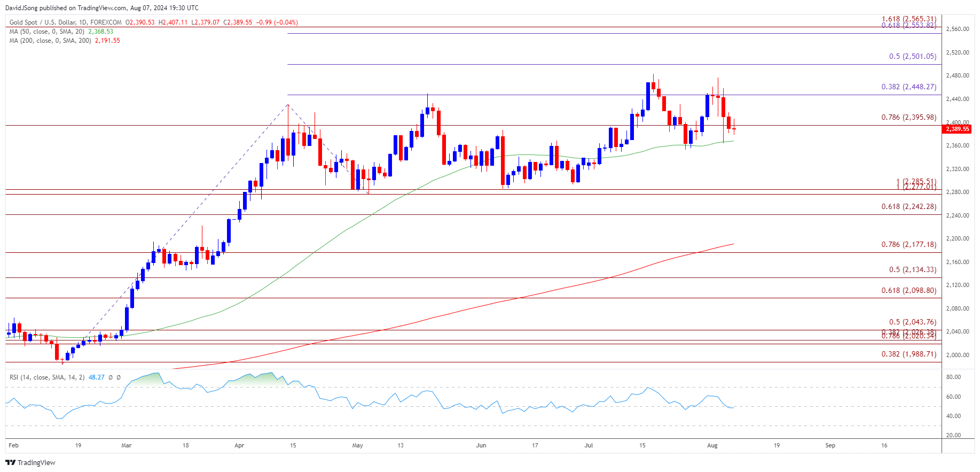
Task: Click the published-on TradingView.com header text
Action: pyautogui.click(x=101, y=8)
